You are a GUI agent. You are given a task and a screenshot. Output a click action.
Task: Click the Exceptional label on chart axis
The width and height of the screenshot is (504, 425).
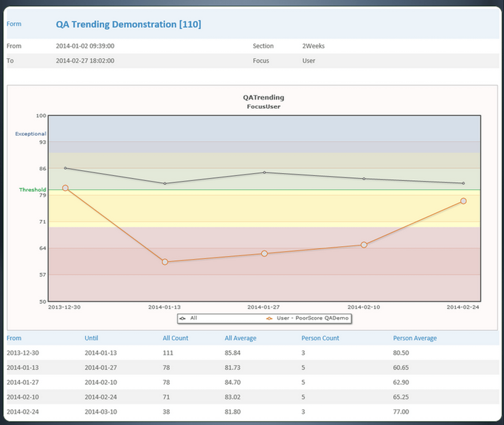pyautogui.click(x=31, y=134)
